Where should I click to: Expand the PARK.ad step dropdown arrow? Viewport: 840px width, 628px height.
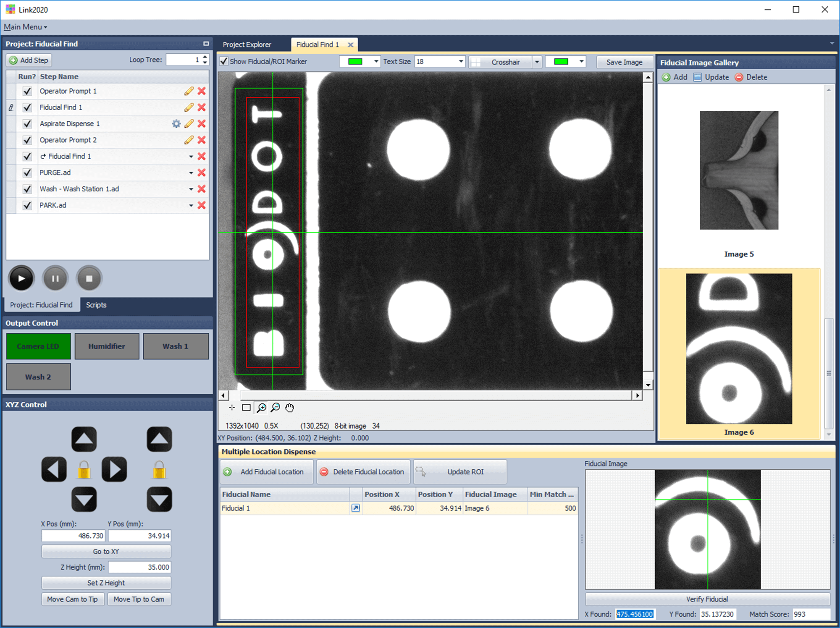(191, 206)
